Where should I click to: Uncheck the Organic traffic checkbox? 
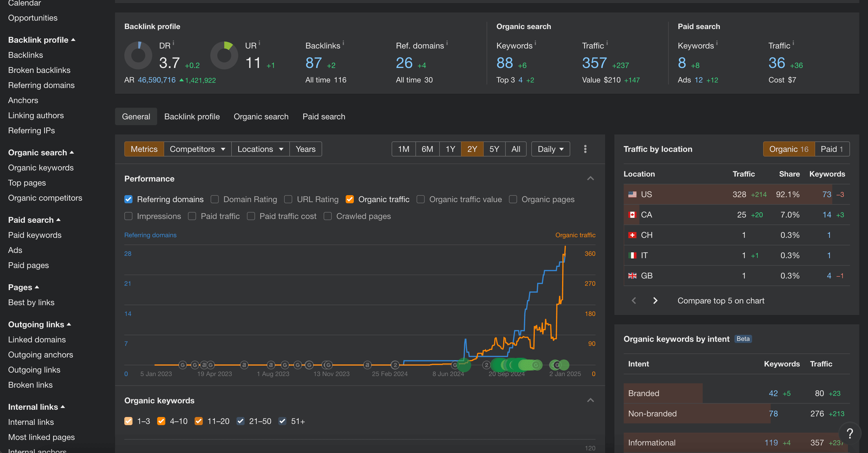[x=350, y=199]
